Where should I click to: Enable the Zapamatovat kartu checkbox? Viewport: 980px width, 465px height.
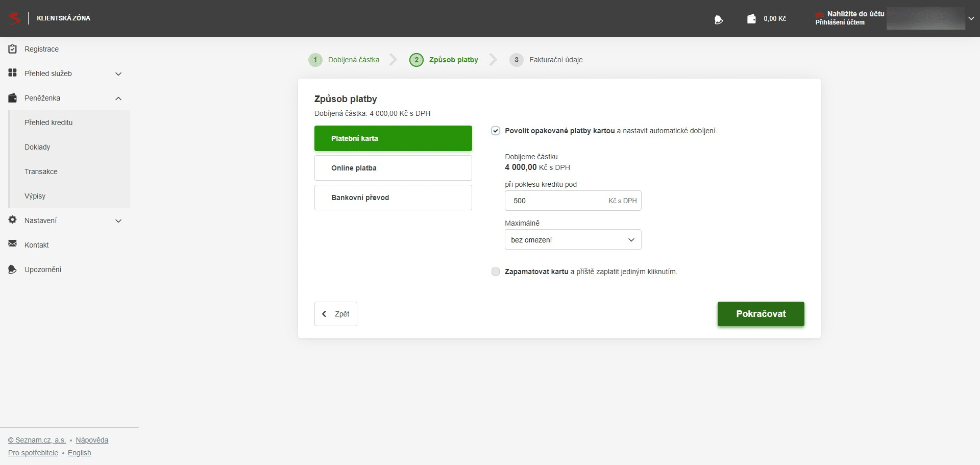(x=495, y=272)
